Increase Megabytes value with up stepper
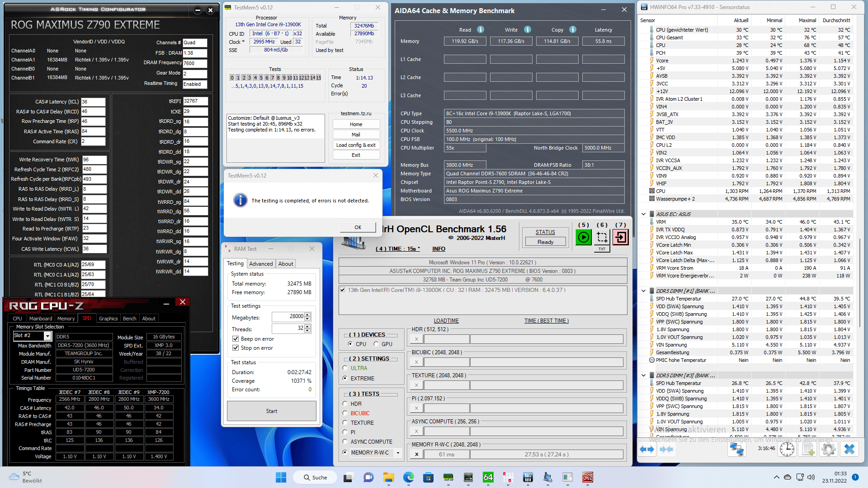This screenshot has width=868, height=488. (x=308, y=314)
